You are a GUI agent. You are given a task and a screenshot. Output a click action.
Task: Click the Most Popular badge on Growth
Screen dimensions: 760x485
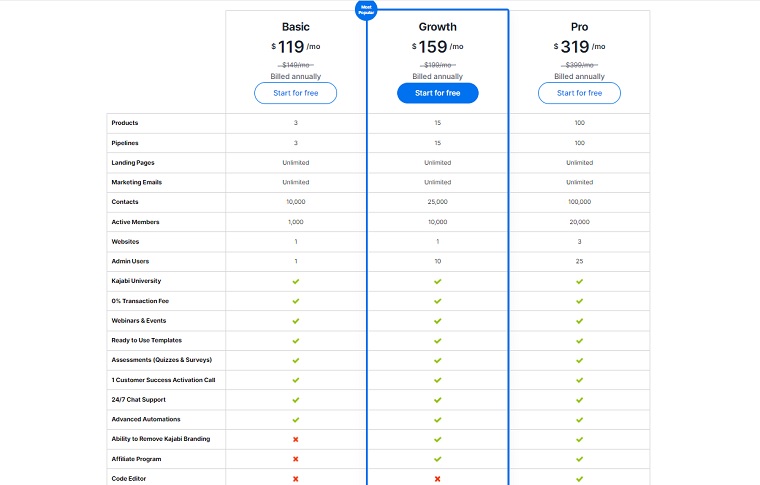point(366,10)
